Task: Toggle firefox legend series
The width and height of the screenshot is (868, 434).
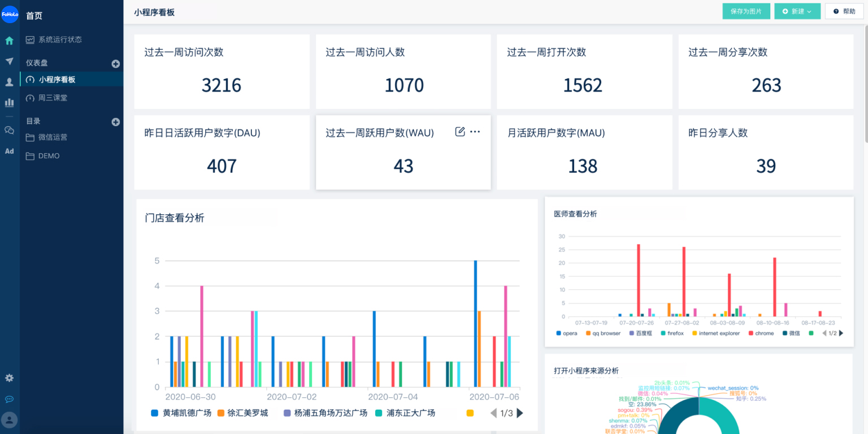Action: (671, 333)
